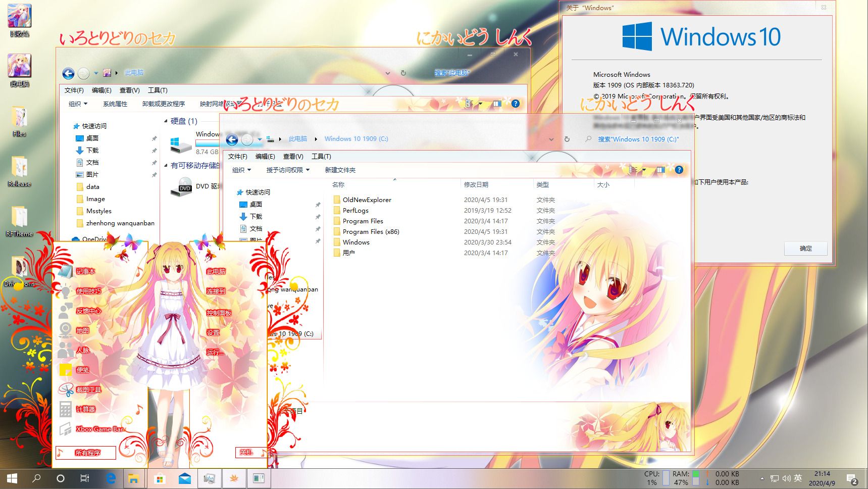The height and width of the screenshot is (489, 868).
Task: Open the 工具(T) menu in the C: drive window
Action: (321, 157)
